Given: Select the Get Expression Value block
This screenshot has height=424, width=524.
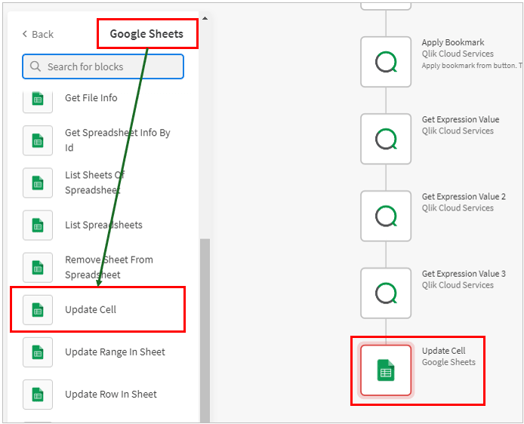Looking at the screenshot, I should pos(386,139).
